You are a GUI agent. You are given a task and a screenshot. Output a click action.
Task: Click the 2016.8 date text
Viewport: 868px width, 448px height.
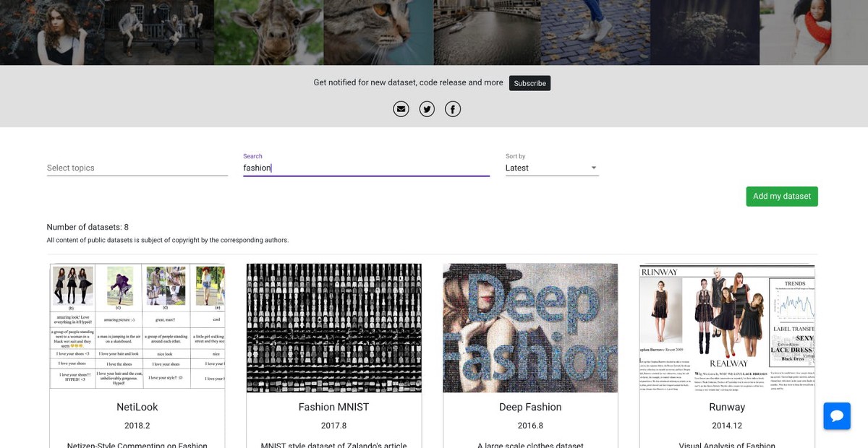click(x=530, y=426)
